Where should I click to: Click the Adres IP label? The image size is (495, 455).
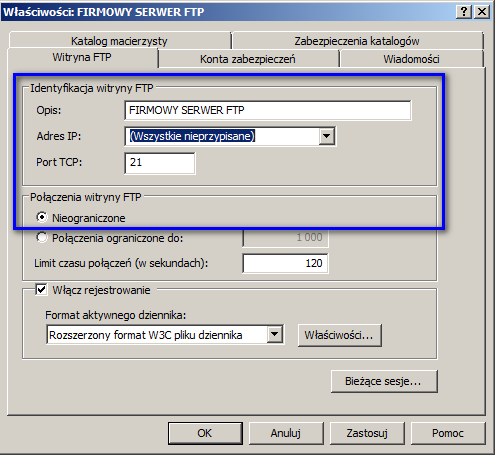click(59, 136)
